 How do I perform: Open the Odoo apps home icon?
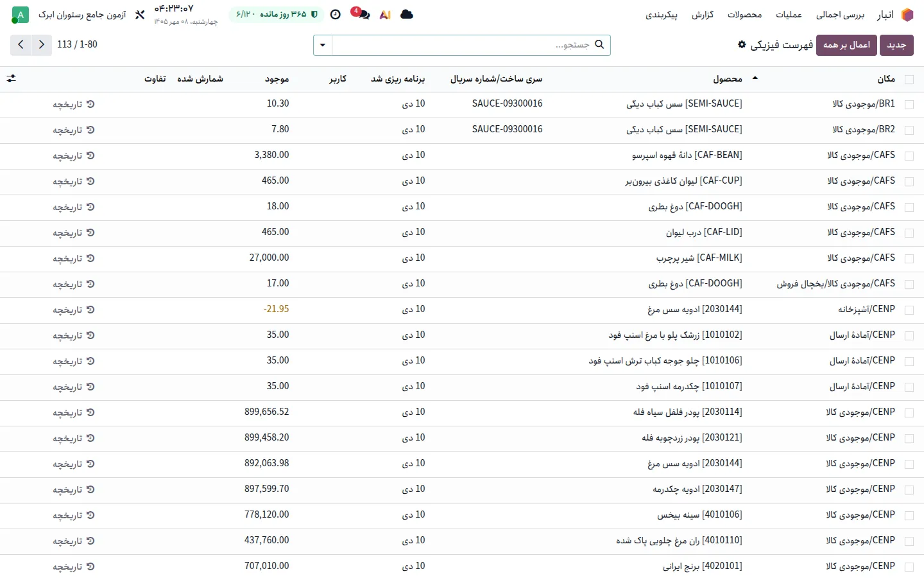(907, 15)
